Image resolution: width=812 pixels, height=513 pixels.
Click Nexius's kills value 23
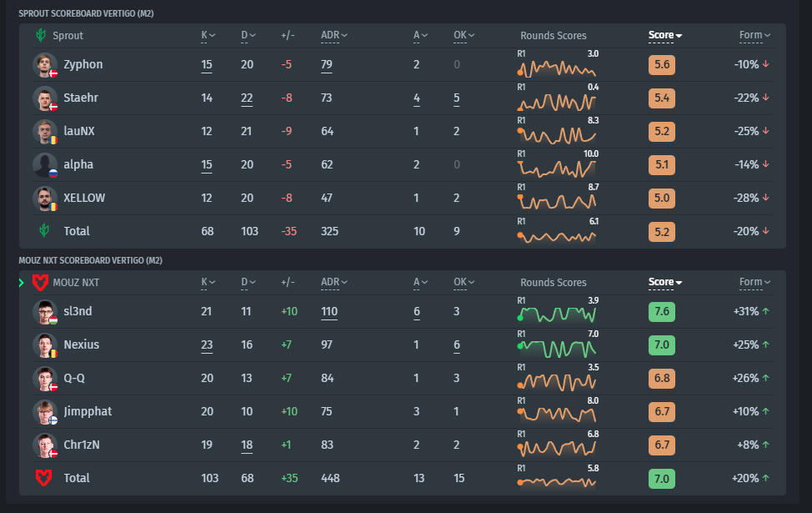click(207, 345)
